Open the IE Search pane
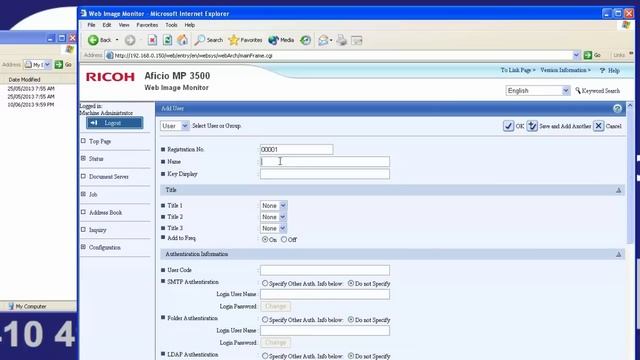Image resolution: width=640 pixels, height=360 pixels. 209,40
